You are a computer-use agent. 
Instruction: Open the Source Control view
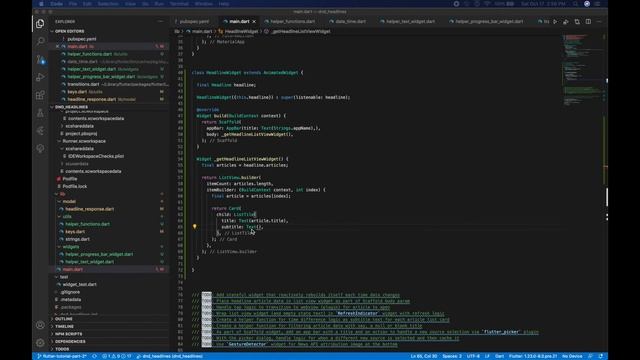point(40,60)
